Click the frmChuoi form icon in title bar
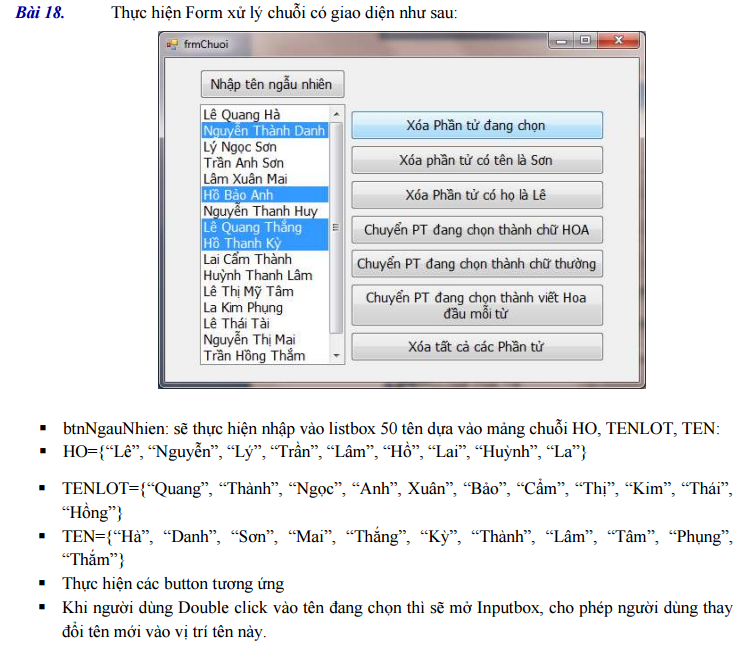 [x=171, y=44]
